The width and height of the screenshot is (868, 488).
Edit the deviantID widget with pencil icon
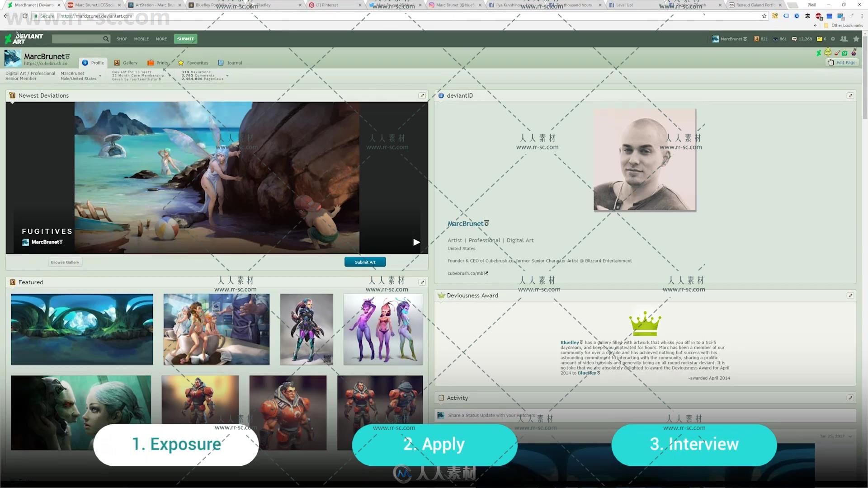click(850, 95)
